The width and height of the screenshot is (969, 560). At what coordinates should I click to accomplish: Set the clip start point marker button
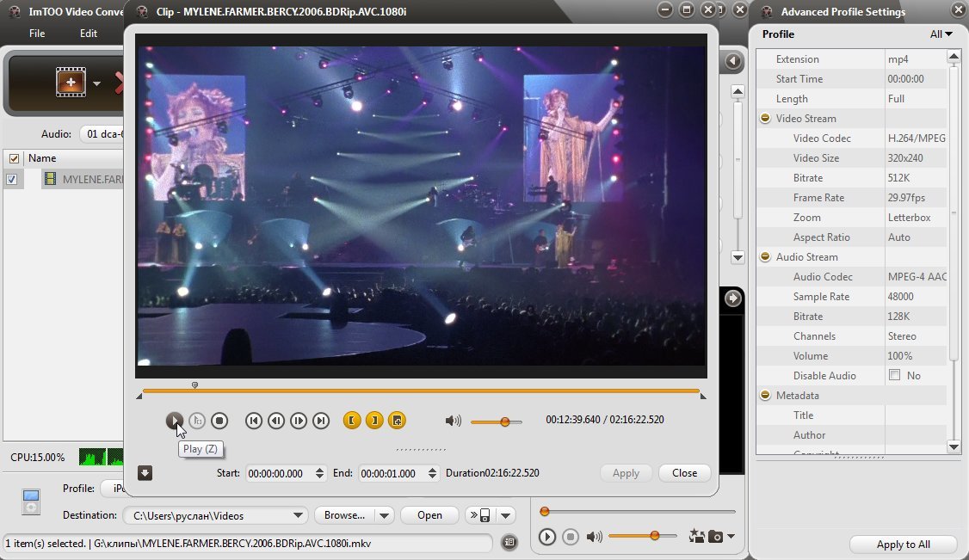(352, 421)
